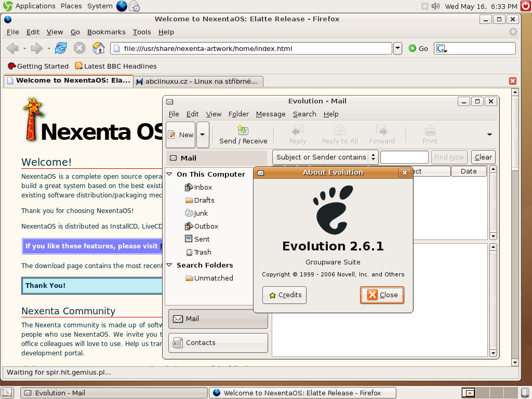Viewport: 532px width, 399px height.
Task: Click Firefox Forward arrow icon
Action: pos(37,48)
